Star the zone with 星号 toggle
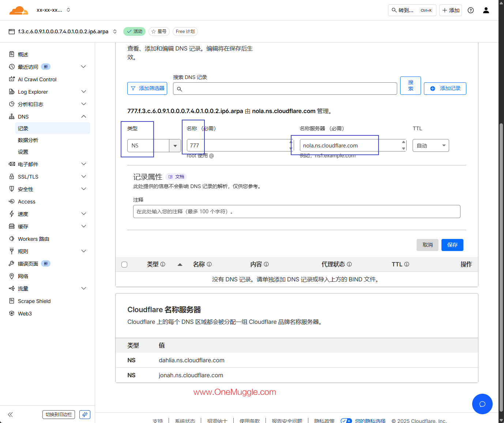504x423 pixels. pyautogui.click(x=159, y=31)
